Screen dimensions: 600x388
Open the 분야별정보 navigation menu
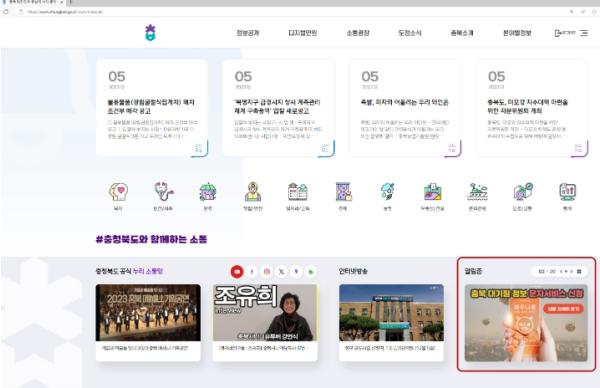click(517, 33)
